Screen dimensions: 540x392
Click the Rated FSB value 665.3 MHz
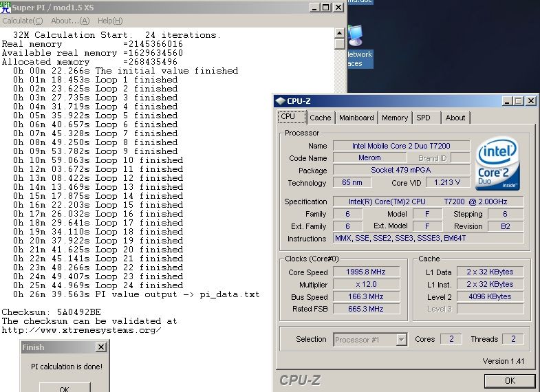click(x=366, y=309)
